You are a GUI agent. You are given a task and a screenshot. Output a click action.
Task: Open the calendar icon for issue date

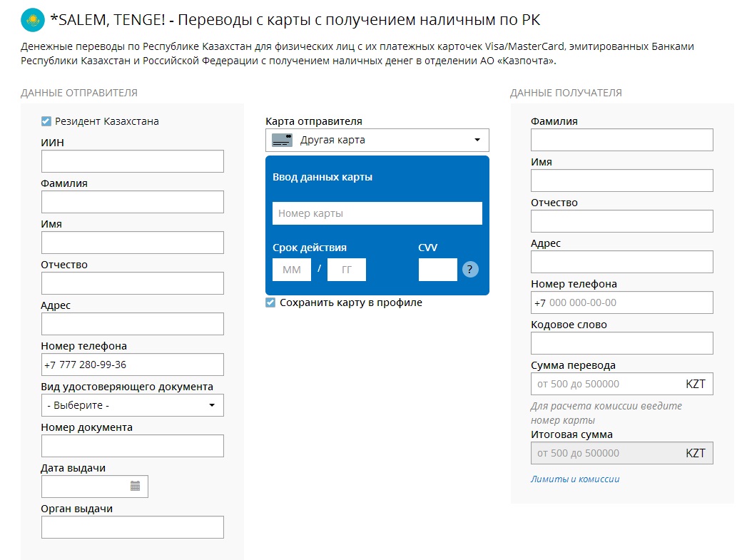point(136,487)
